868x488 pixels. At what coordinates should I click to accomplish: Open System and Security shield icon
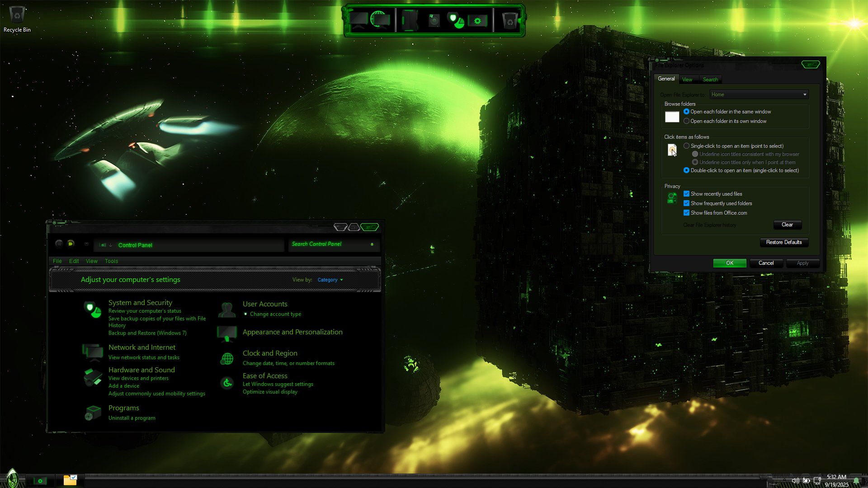(x=93, y=310)
